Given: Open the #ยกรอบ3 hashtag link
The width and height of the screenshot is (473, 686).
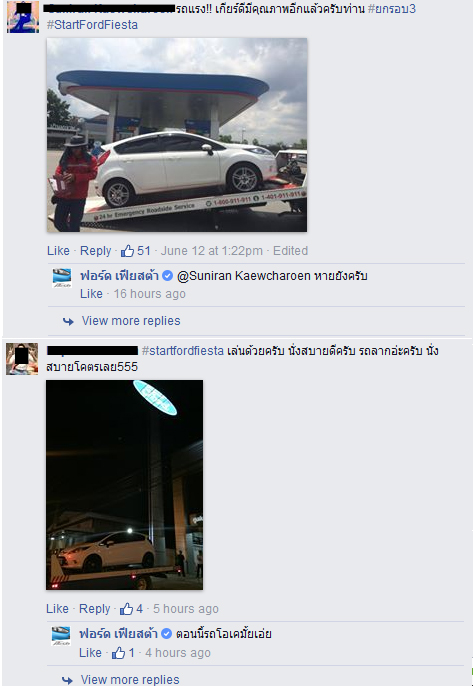Looking at the screenshot, I should coord(392,9).
